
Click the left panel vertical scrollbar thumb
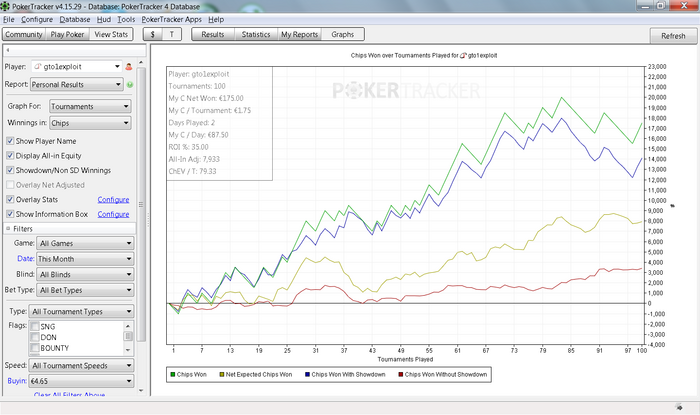(x=141, y=204)
